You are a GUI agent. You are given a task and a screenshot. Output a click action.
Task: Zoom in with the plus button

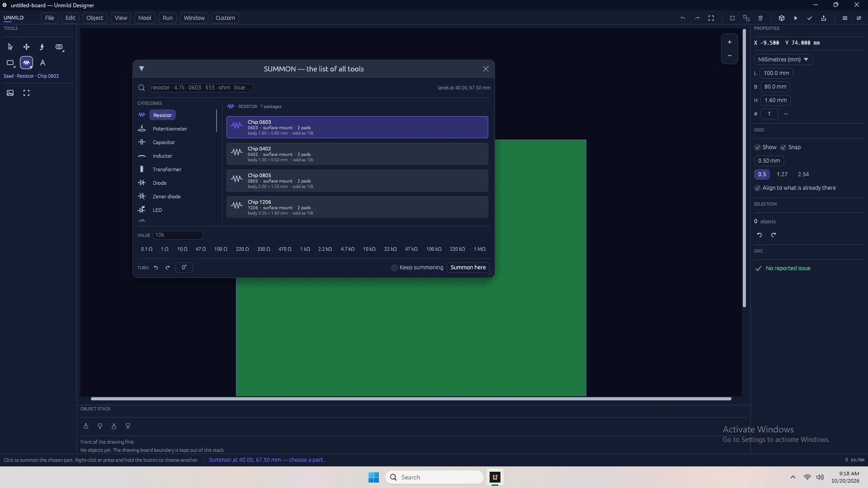click(x=730, y=42)
